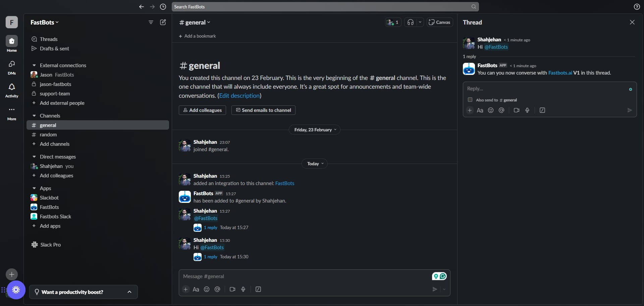Open the #general channel header dropdown

click(x=195, y=22)
